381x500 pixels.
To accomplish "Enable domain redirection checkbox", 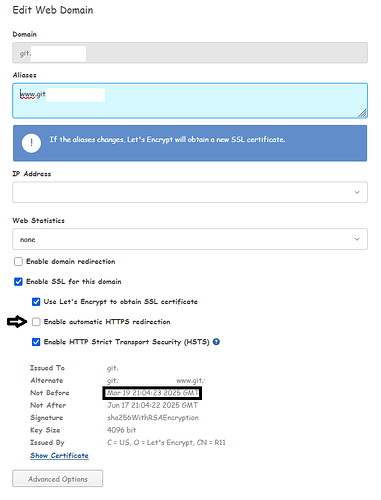I will pos(18,261).
